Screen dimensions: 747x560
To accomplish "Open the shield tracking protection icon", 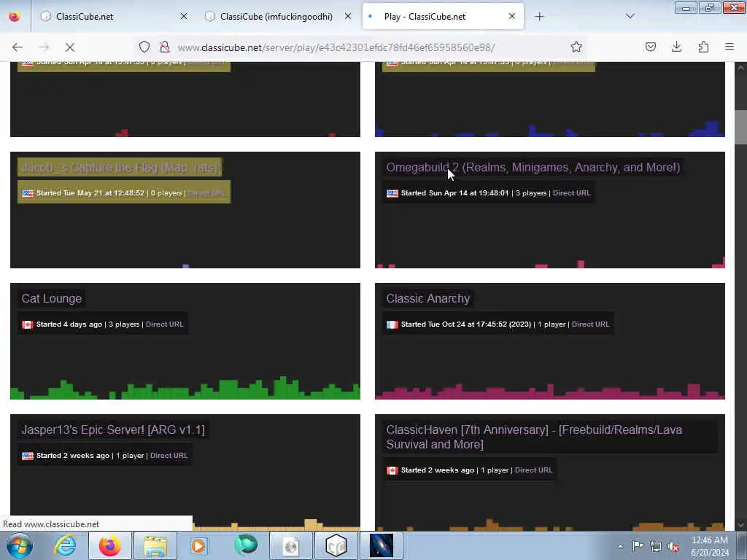I will (144, 47).
